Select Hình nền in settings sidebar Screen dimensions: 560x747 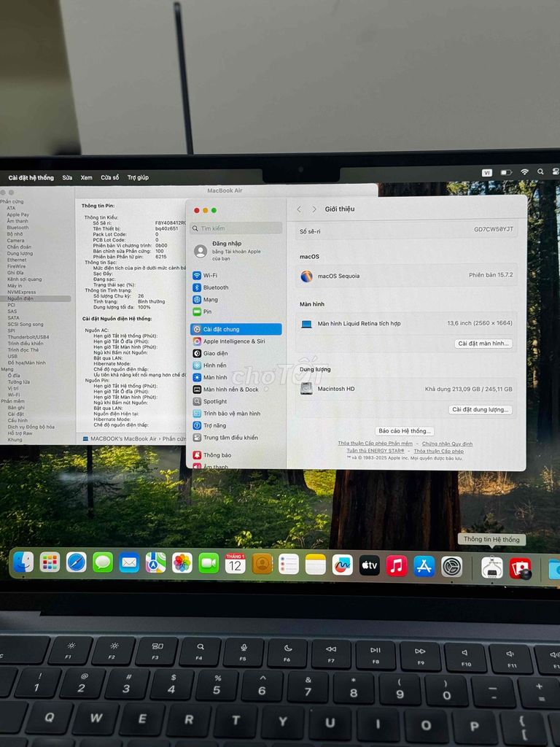tap(236, 365)
